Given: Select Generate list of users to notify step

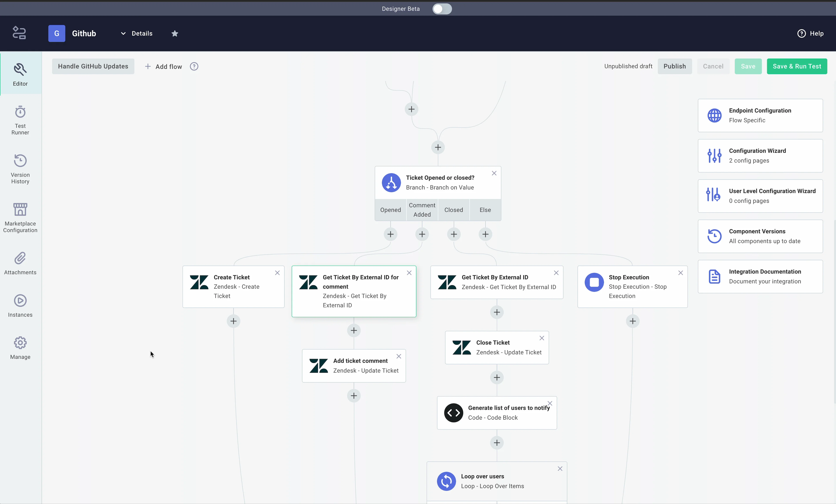Looking at the screenshot, I should pos(497,413).
